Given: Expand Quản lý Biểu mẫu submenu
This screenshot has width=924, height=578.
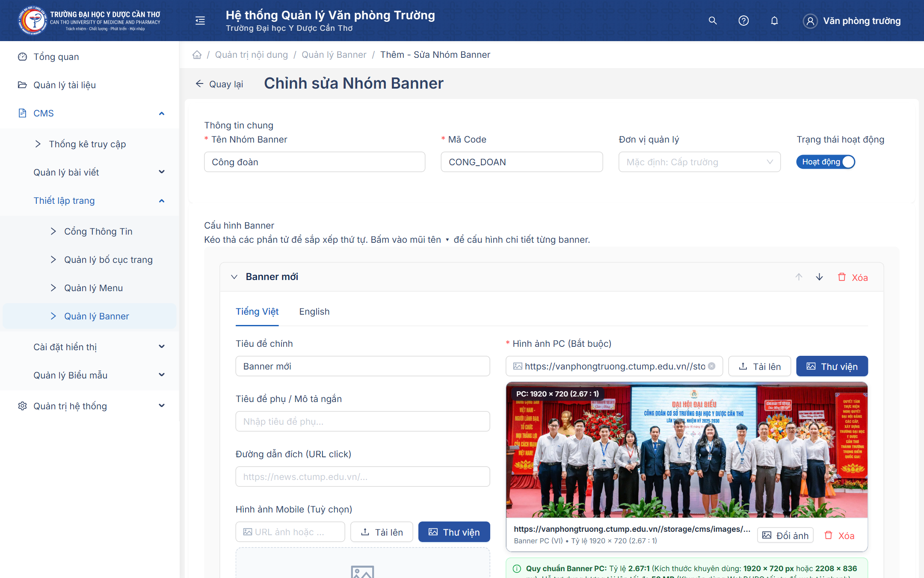Looking at the screenshot, I should [162, 375].
